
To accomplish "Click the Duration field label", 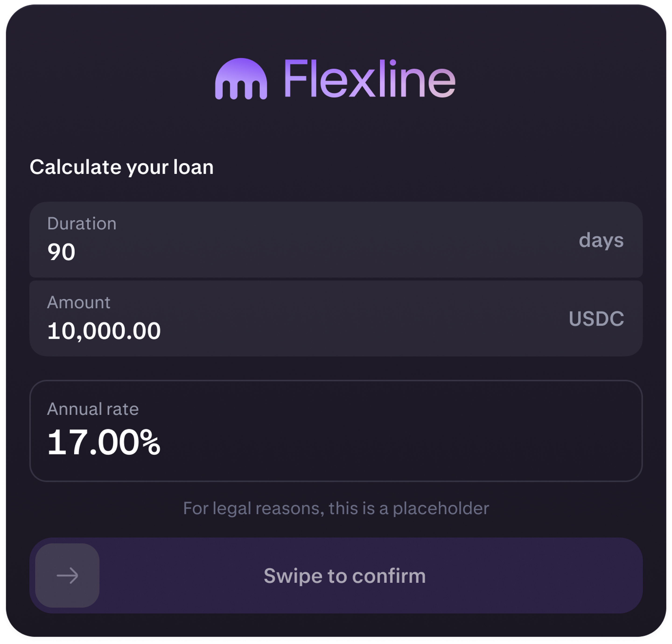I will point(82,223).
